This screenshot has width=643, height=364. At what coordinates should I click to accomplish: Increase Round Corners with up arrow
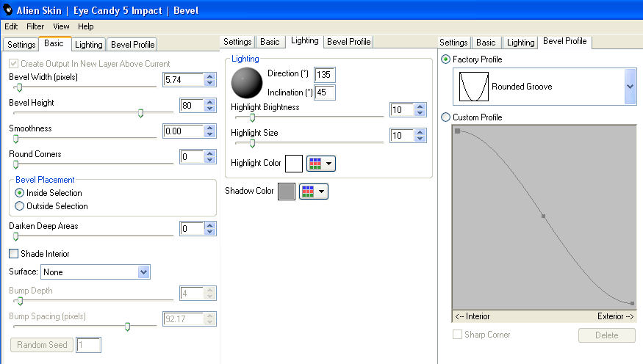tap(210, 153)
